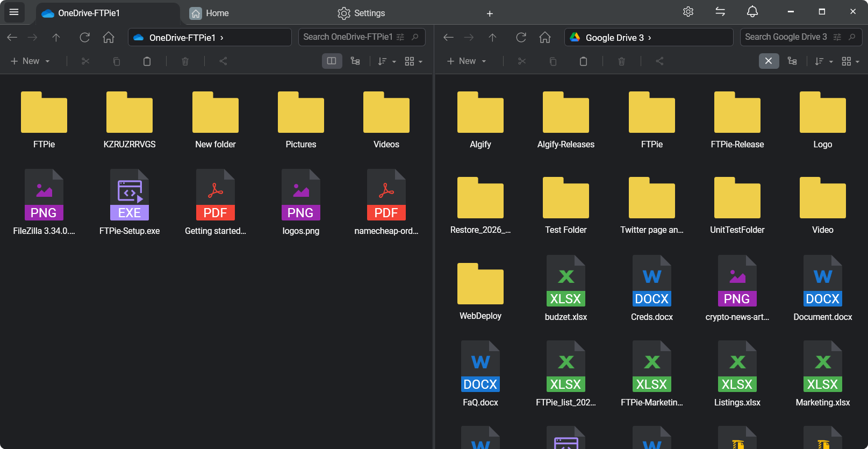Go back in the Google Drive pane
This screenshot has height=449, width=868.
(449, 37)
